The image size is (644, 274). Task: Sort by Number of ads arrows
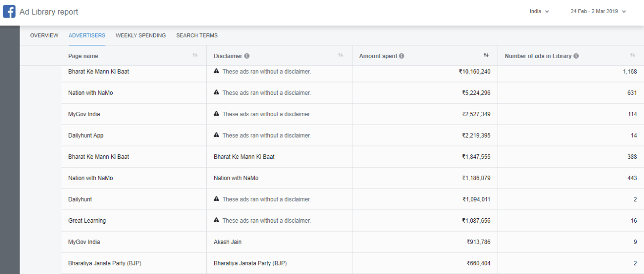632,56
